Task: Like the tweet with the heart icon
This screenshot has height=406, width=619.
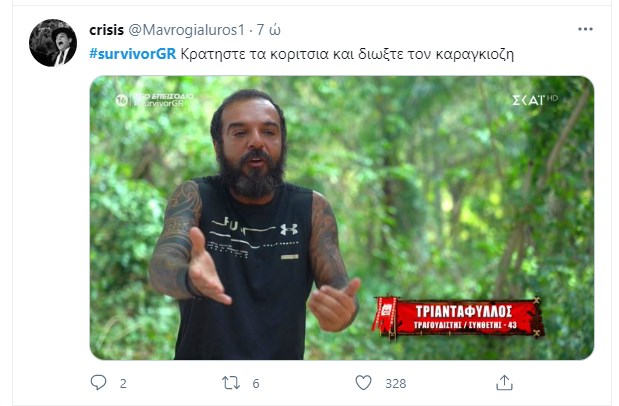Action: pyautogui.click(x=363, y=383)
